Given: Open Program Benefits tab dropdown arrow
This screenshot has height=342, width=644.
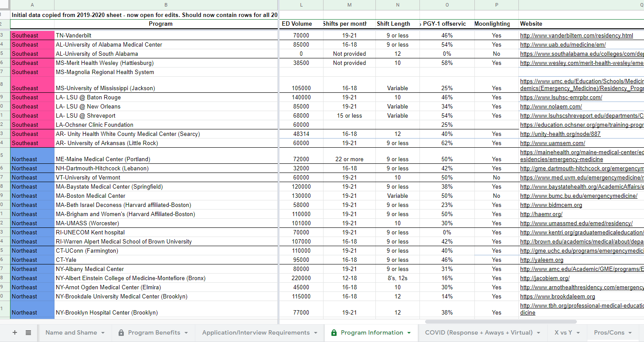Looking at the screenshot, I should point(186,333).
